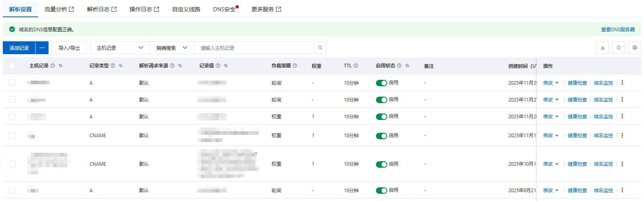Open 查看DNS服务器 link
Image resolution: width=644 pixels, height=201 pixels.
point(618,30)
